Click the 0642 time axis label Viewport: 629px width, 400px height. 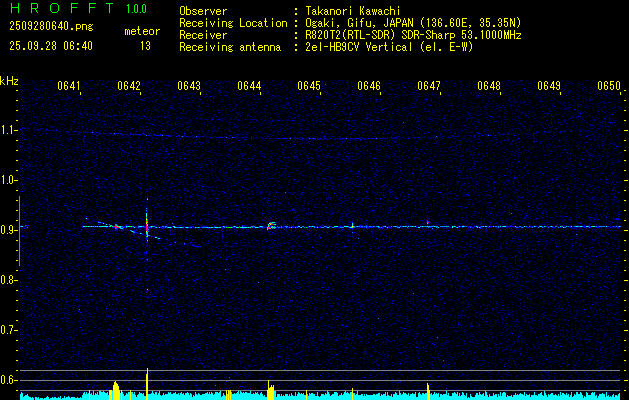click(129, 86)
